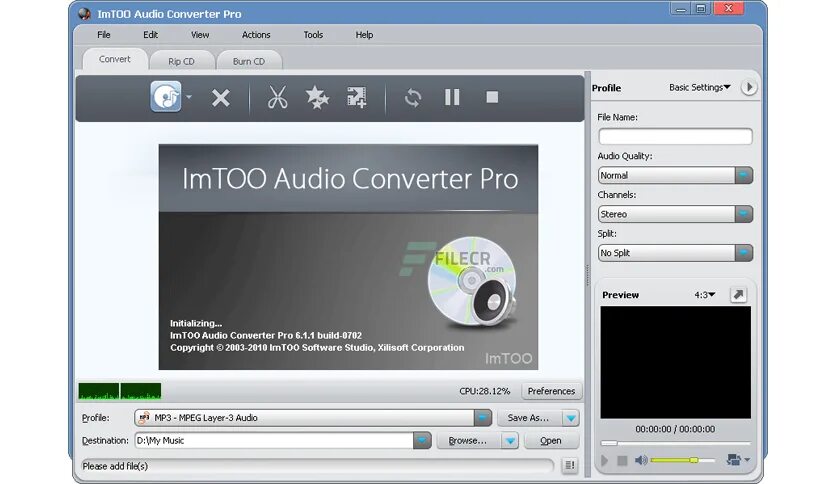Expand the Basic Settings dropdown
This screenshot has height=484, width=836.
[700, 87]
